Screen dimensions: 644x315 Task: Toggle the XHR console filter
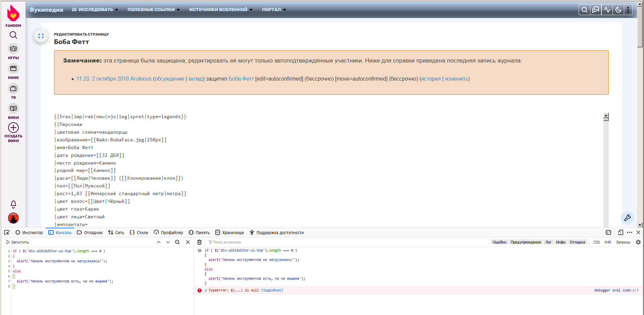[x=608, y=242]
